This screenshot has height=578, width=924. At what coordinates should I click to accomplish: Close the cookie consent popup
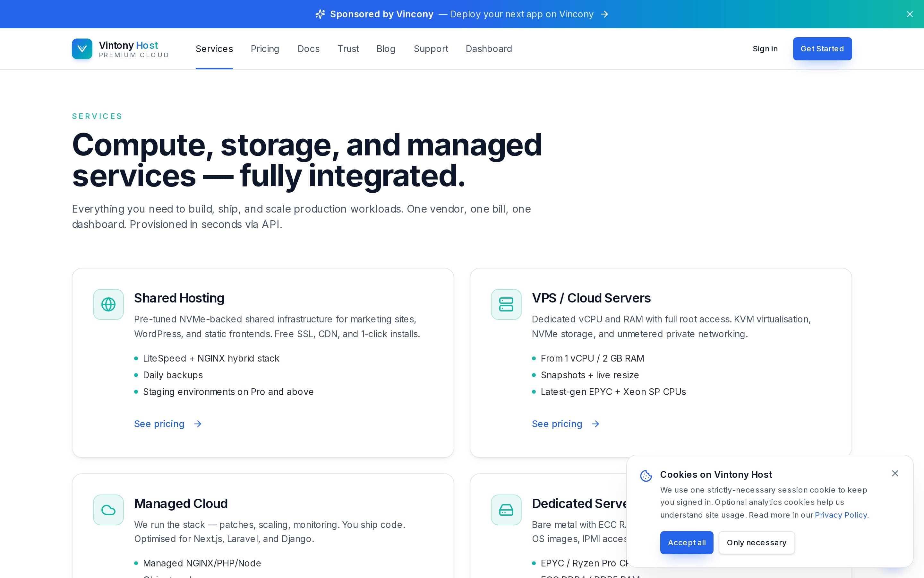tap(895, 473)
